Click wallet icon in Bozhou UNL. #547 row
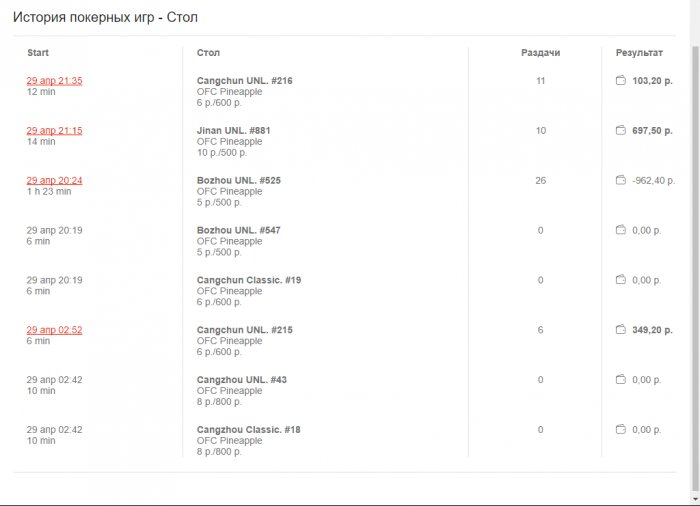The height and width of the screenshot is (506, 700). 621,231
